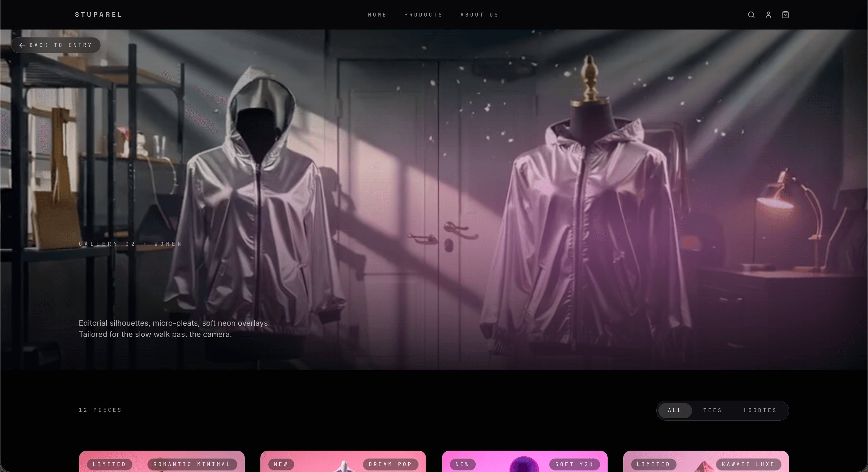Click the Back to Entry text
868x472 pixels.
61,45
